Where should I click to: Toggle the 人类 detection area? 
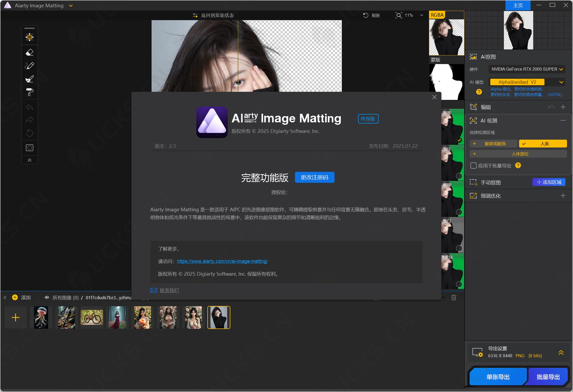[x=543, y=144]
